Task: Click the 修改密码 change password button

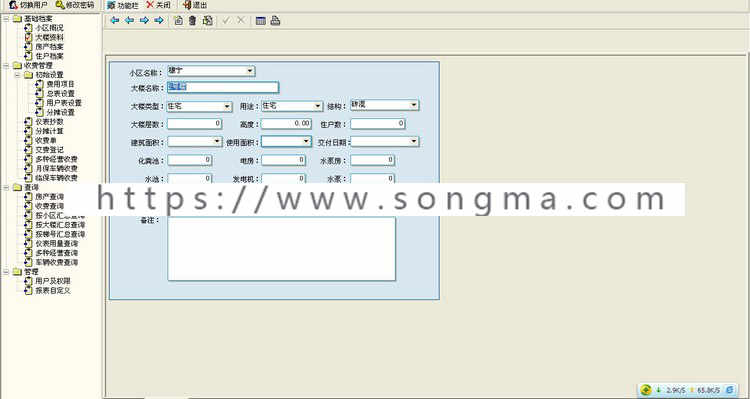Action: pyautogui.click(x=75, y=5)
